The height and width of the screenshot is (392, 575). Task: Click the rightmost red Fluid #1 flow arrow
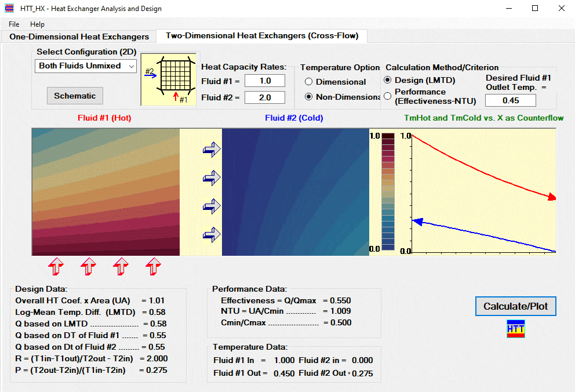(x=153, y=267)
